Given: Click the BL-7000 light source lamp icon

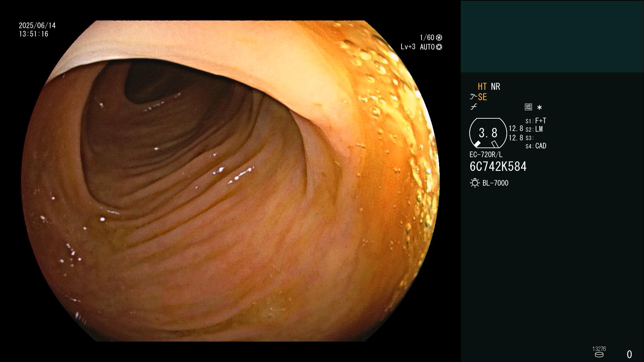Looking at the screenshot, I should (475, 183).
